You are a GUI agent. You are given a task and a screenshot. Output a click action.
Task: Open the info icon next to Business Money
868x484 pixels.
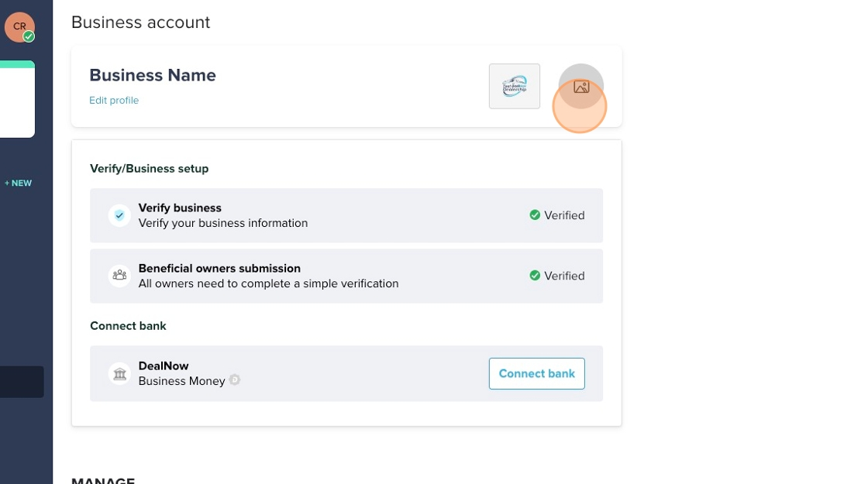[x=234, y=379]
